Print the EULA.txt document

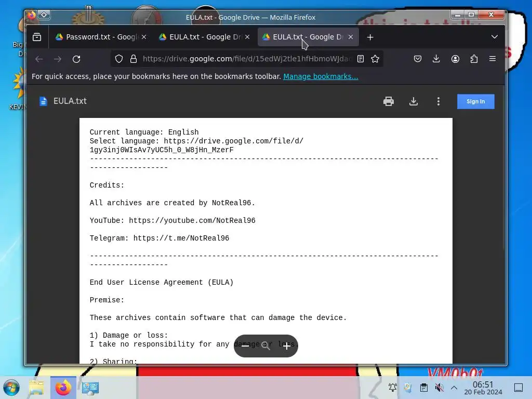pyautogui.click(x=389, y=101)
